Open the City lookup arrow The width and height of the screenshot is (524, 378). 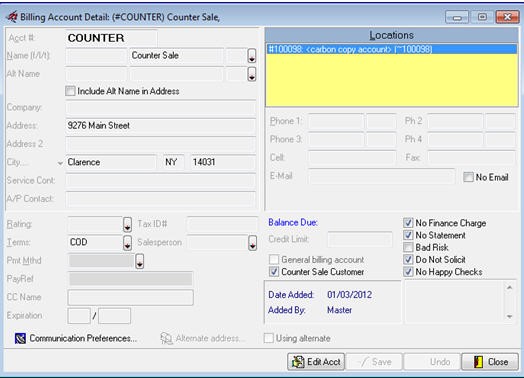(60, 163)
